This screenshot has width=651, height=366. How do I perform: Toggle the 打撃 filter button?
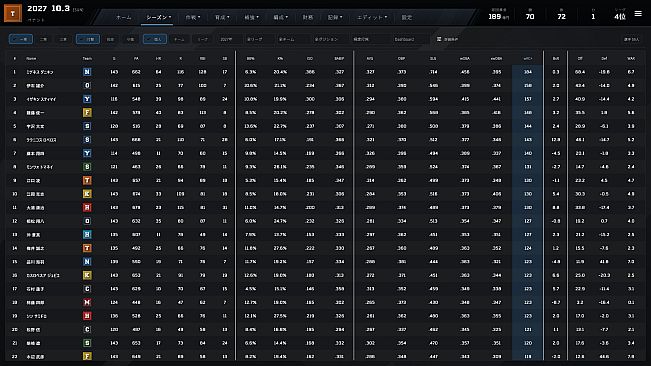click(88, 39)
